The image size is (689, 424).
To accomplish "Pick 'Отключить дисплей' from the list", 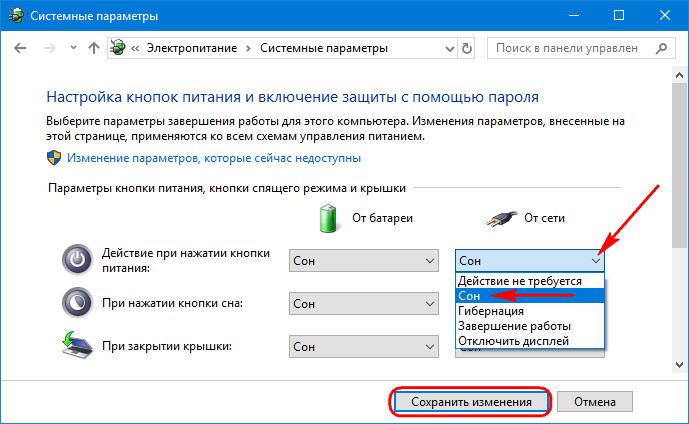I will [x=514, y=341].
